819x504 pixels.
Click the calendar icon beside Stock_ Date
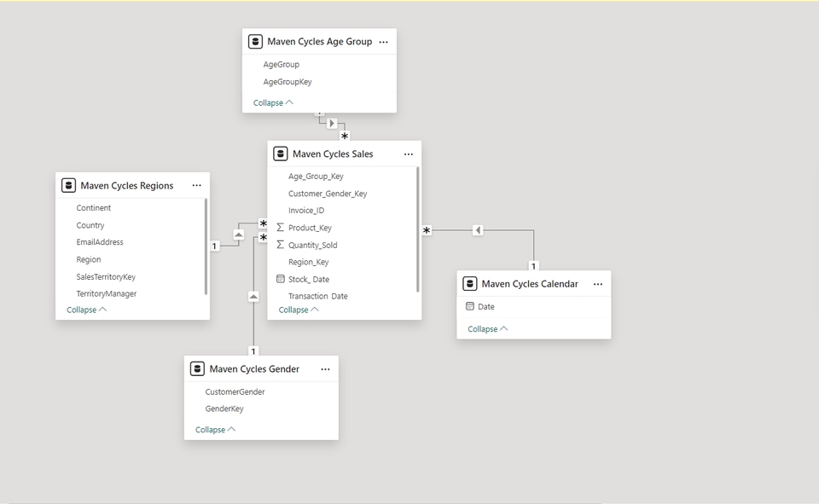coord(281,279)
